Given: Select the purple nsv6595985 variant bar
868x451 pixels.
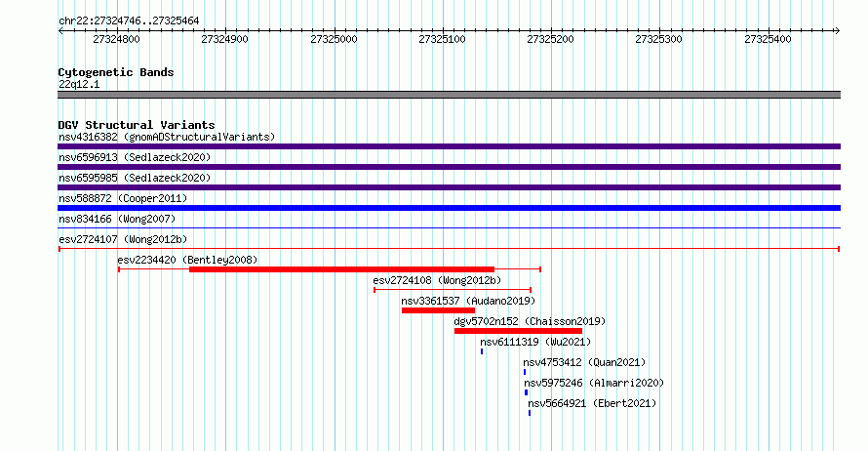Looking at the screenshot, I should (x=449, y=187).
